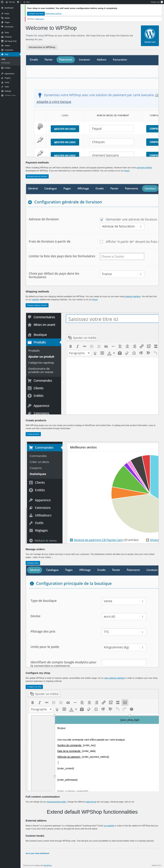
Task: Open Orders using the cart icon
Action: pyautogui.click(x=2, y=45)
